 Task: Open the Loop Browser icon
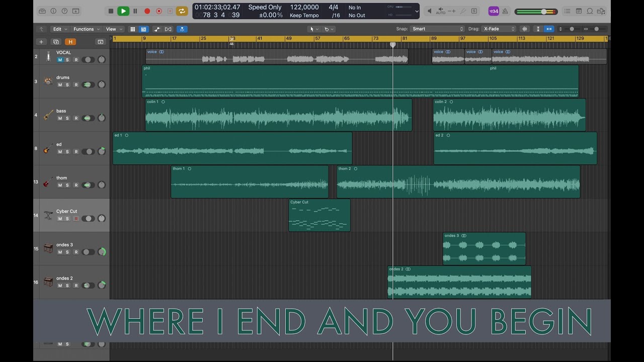pos(590,11)
